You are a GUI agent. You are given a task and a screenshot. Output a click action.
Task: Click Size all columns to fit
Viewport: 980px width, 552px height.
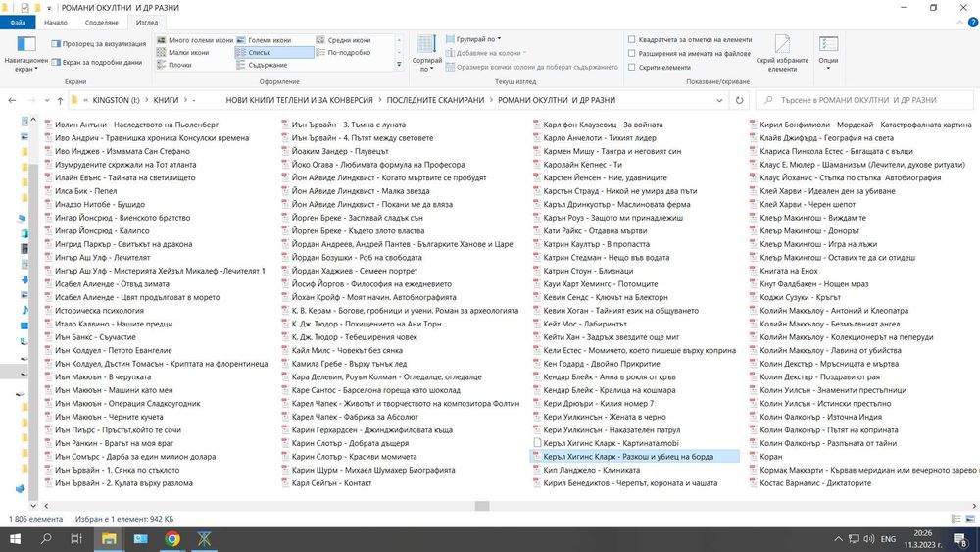[x=532, y=67]
